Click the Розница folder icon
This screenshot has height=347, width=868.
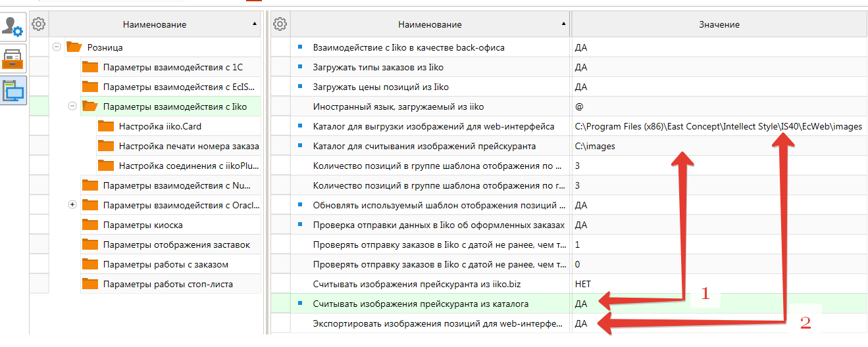[x=74, y=47]
